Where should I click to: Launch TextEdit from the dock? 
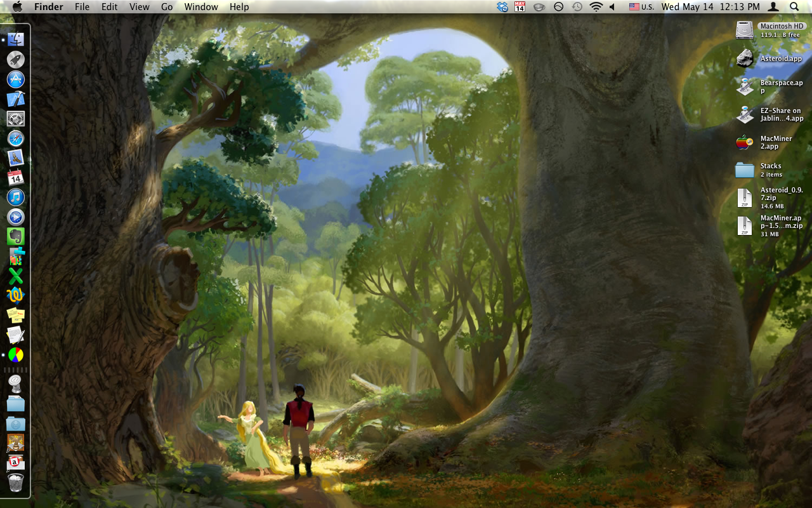pos(15,335)
